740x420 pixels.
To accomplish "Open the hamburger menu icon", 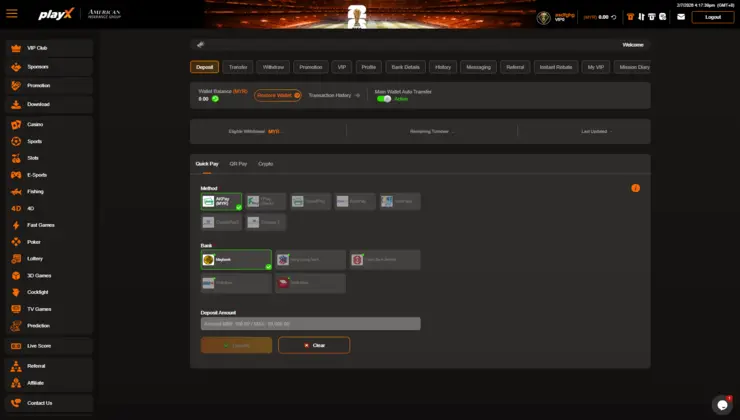I will pos(12,14).
